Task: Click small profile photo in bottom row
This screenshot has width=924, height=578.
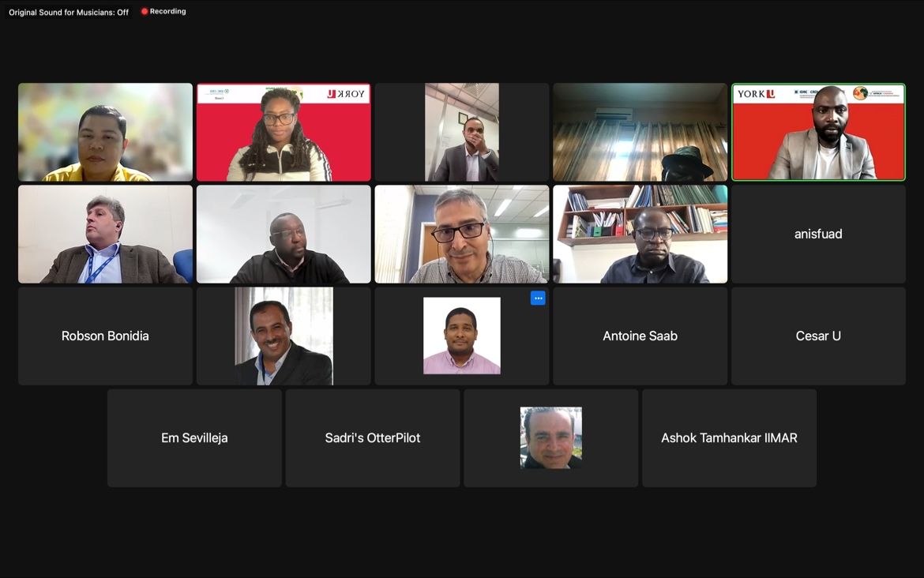Action: [551, 437]
